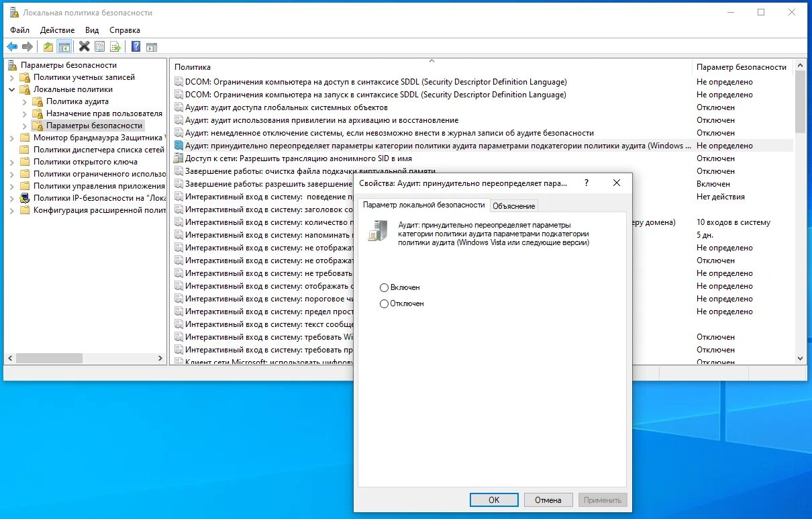Expand Политики открытого ключа node

click(x=12, y=162)
